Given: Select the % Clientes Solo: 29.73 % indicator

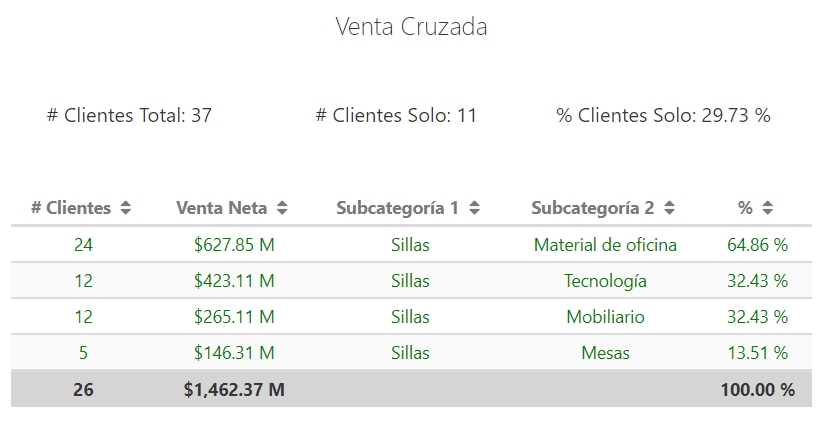Looking at the screenshot, I should [x=663, y=115].
